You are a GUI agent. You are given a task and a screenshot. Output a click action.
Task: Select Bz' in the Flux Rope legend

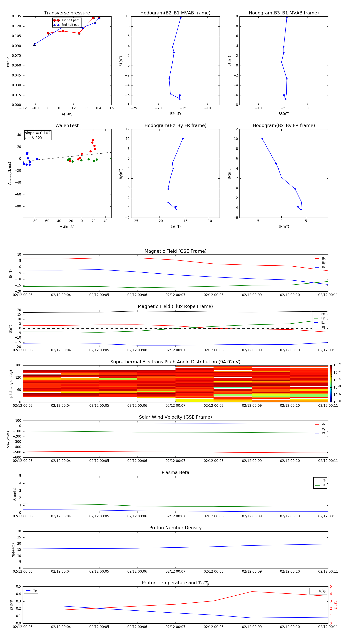pyautogui.click(x=320, y=323)
